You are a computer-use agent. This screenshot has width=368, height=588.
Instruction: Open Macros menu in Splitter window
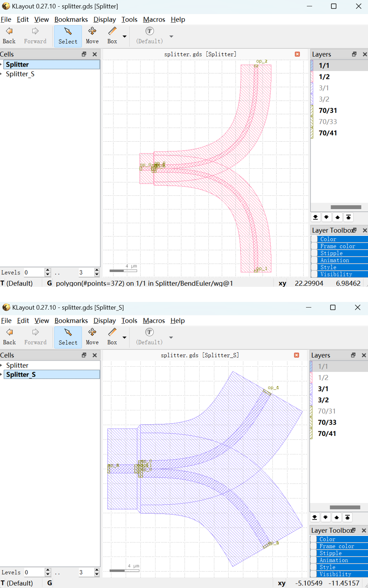tap(154, 20)
